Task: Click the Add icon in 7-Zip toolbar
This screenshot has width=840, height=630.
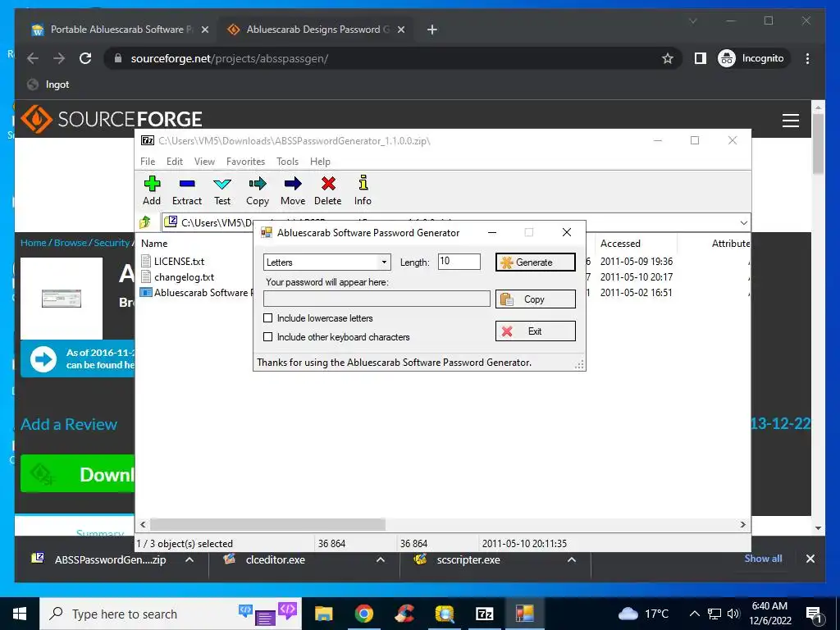Action: click(x=152, y=184)
